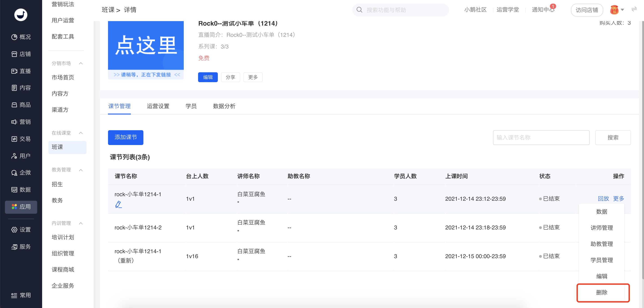
Task: Select 删除 from the more-actions menu
Action: coord(601,292)
